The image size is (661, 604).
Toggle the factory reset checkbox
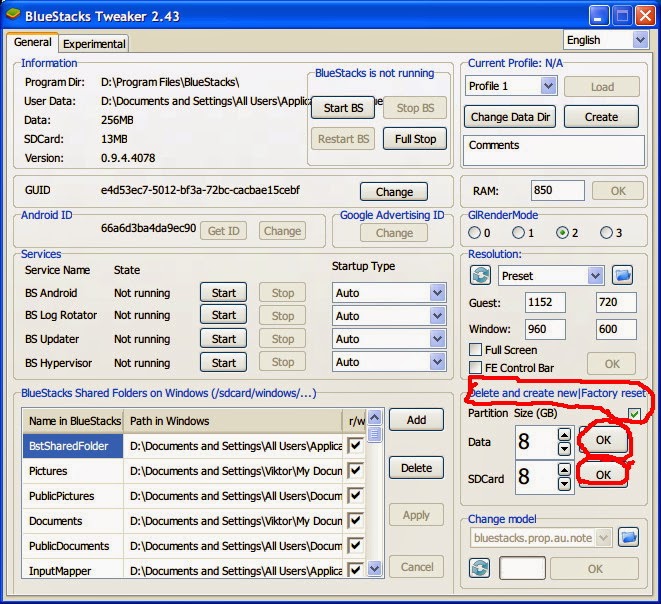634,414
